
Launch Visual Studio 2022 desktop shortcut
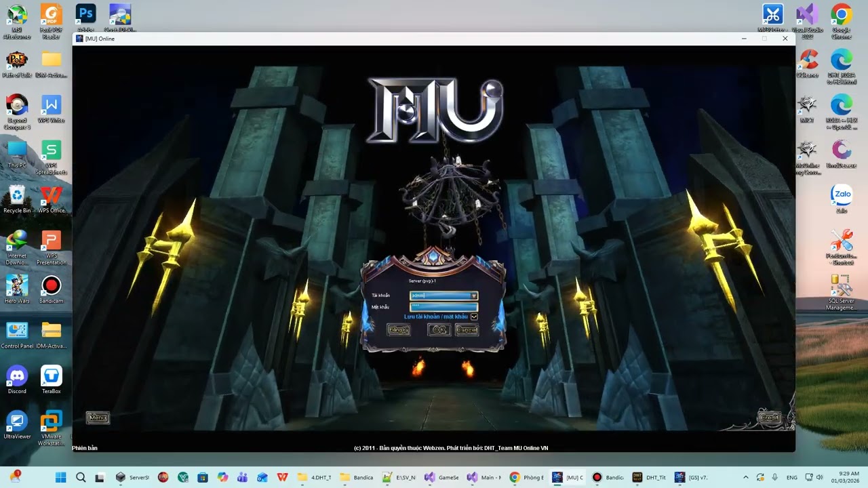[x=807, y=21]
